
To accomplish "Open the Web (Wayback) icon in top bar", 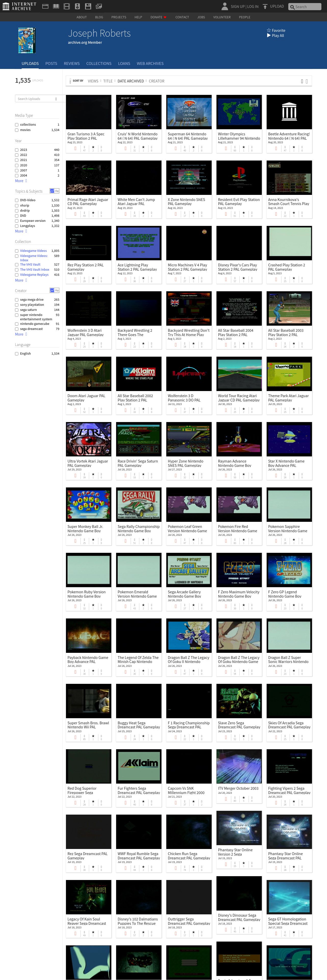I will pyautogui.click(x=45, y=6).
